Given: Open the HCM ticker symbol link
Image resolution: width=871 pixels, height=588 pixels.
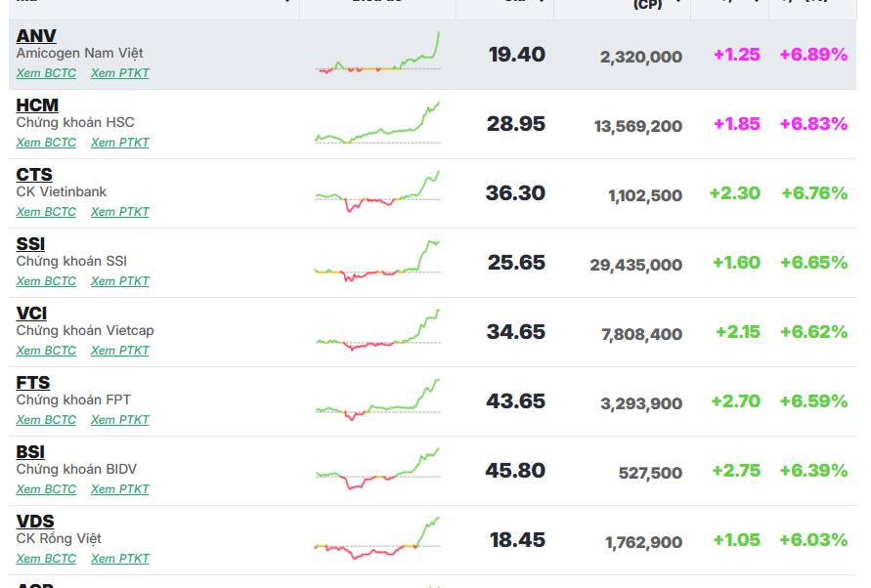Looking at the screenshot, I should pyautogui.click(x=37, y=105).
